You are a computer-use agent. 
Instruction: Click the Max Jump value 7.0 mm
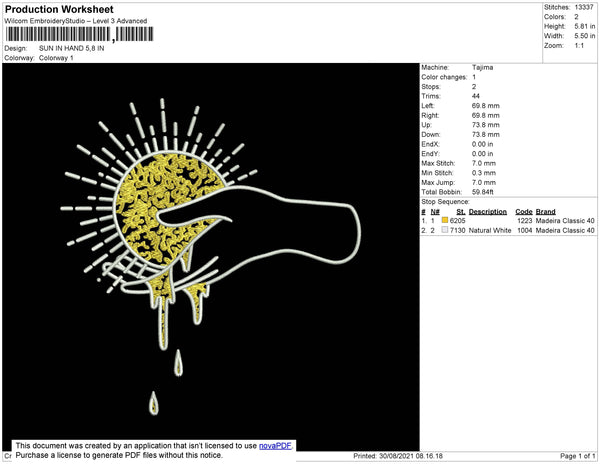pos(484,182)
